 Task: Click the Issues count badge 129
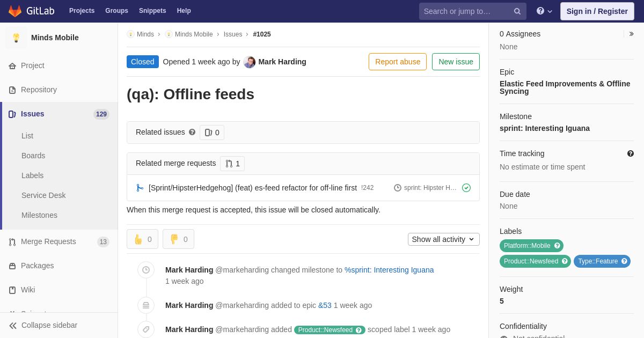101,114
